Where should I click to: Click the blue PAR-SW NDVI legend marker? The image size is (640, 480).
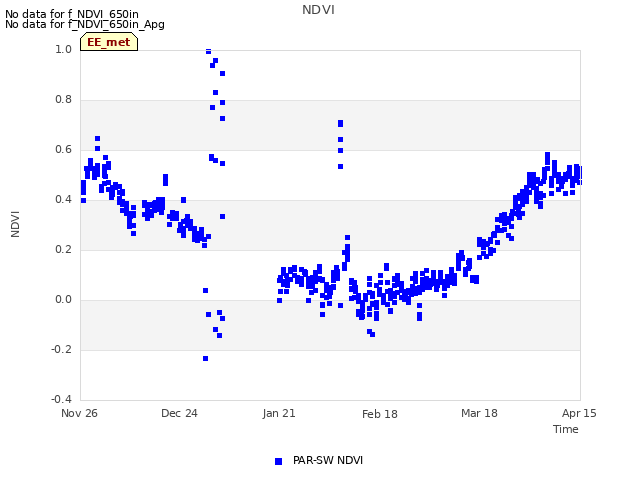[x=278, y=461]
